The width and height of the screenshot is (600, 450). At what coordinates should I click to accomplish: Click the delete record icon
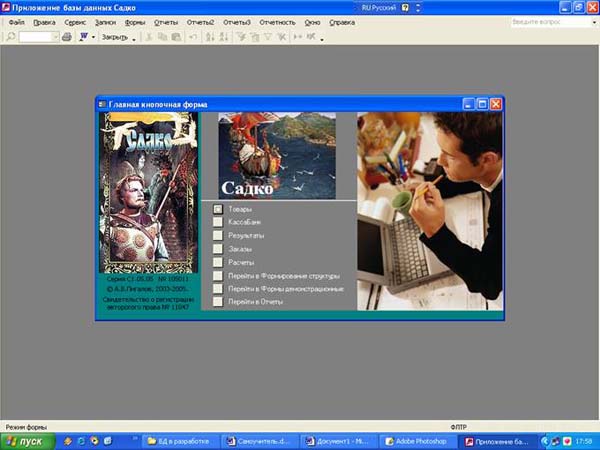(311, 37)
